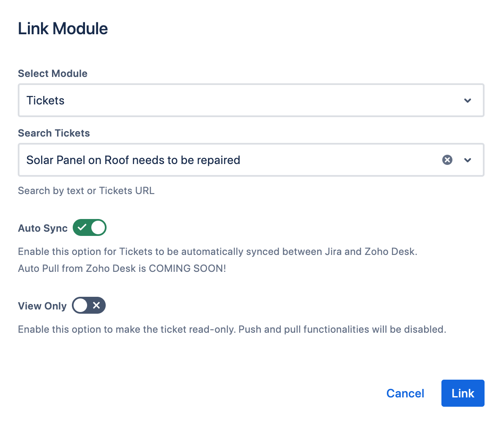This screenshot has height=438, width=504.
Task: Click the white knob of View Only switch
Action: pyautogui.click(x=80, y=305)
